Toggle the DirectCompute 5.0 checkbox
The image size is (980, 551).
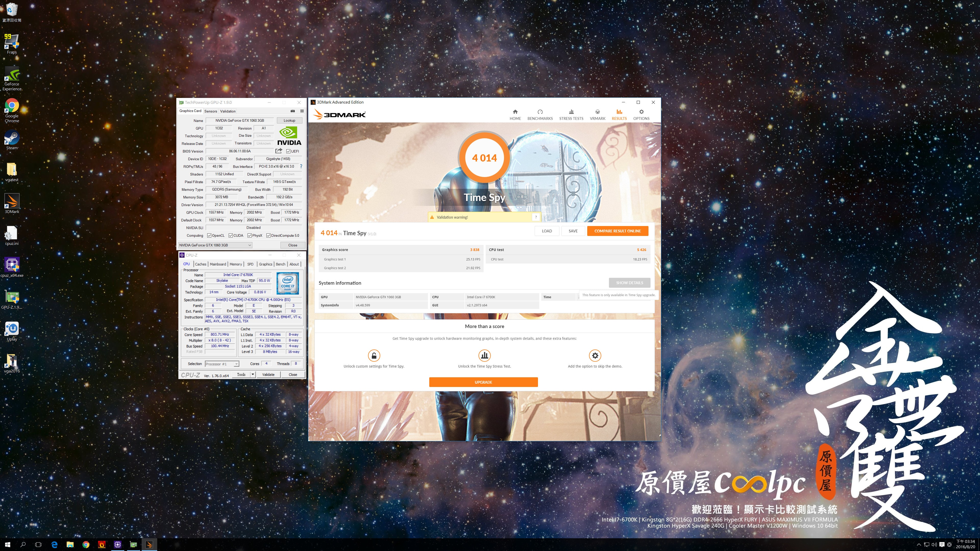pyautogui.click(x=268, y=235)
